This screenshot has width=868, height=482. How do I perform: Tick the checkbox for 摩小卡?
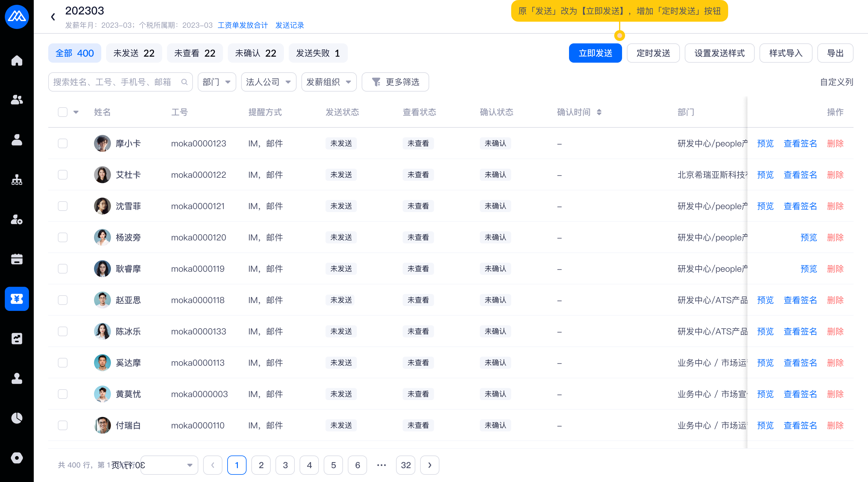63,143
